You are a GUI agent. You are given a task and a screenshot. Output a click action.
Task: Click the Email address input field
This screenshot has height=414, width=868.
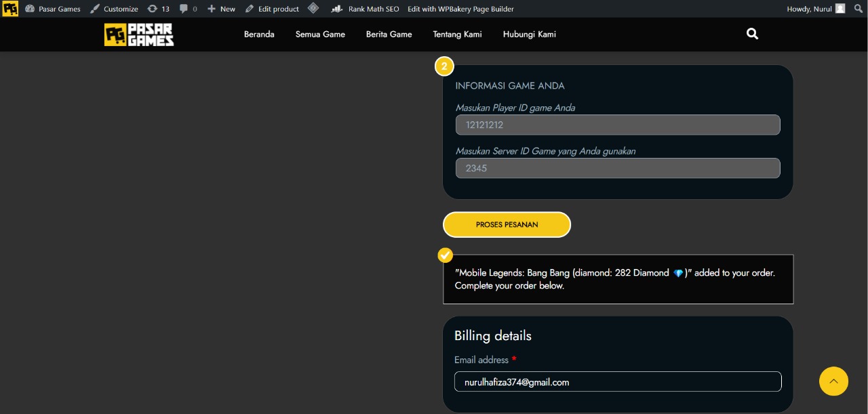coord(617,382)
